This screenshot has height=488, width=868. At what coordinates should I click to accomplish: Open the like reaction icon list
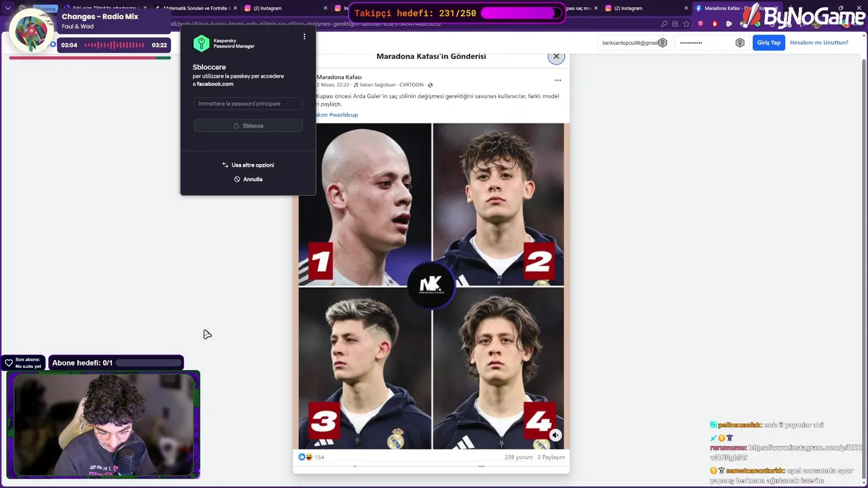pyautogui.click(x=302, y=457)
